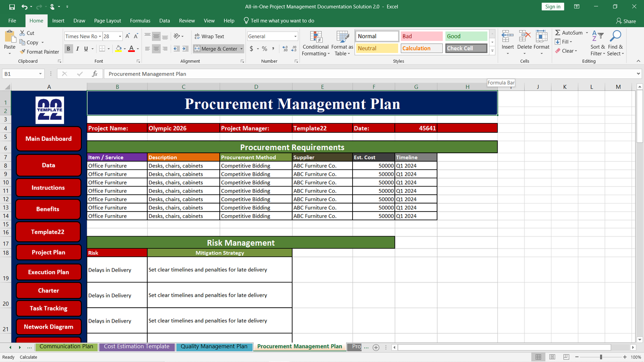
Task: Expand the Name Box dropdown arrow
Action: (x=40, y=74)
